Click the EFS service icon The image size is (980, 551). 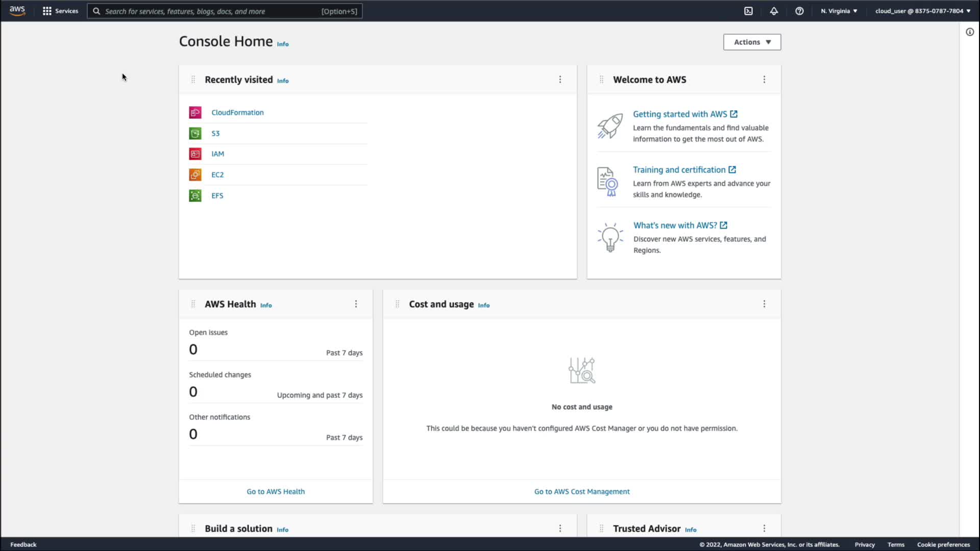pyautogui.click(x=195, y=195)
